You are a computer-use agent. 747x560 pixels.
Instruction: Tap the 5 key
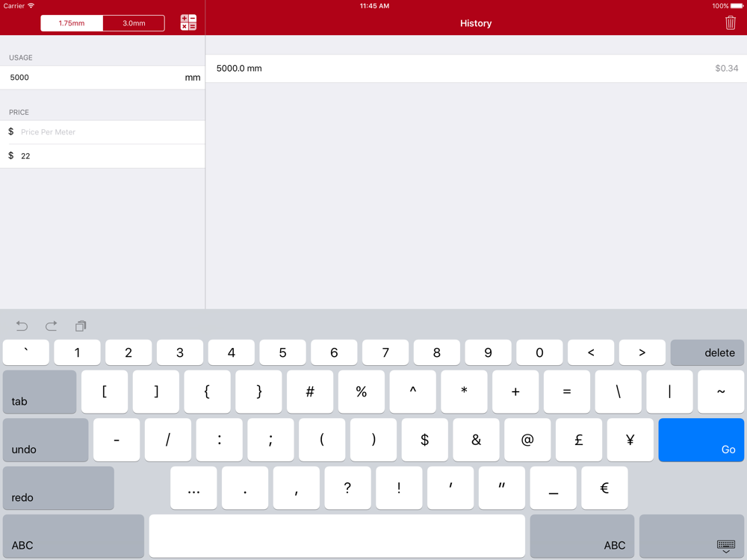(282, 352)
